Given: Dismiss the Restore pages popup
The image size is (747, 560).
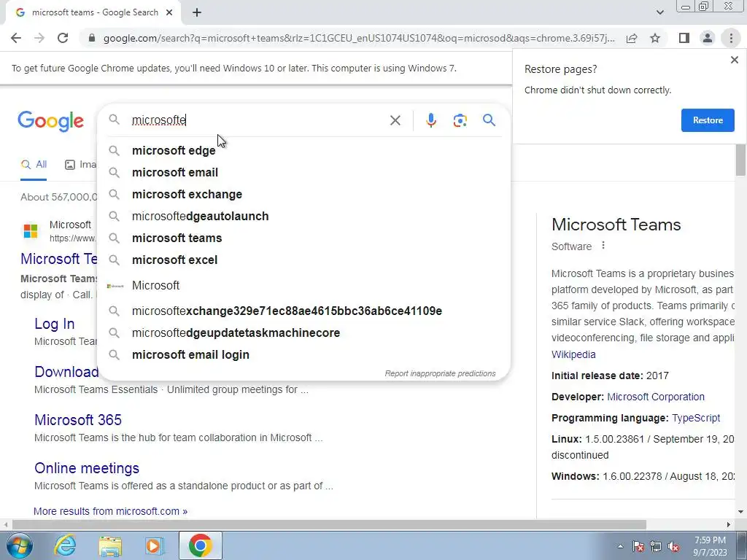Looking at the screenshot, I should coord(734,60).
